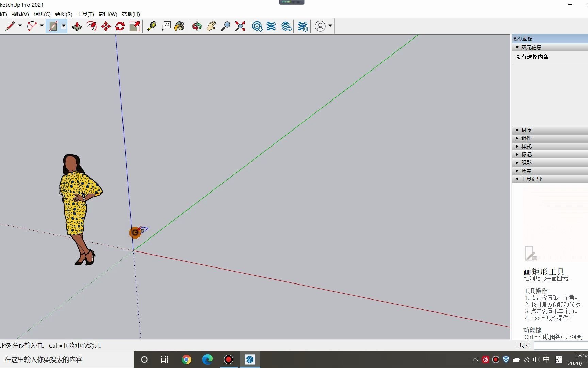Screen dimensions: 588x368
Task: Launch Chrome from the taskbar
Action: (x=186, y=359)
